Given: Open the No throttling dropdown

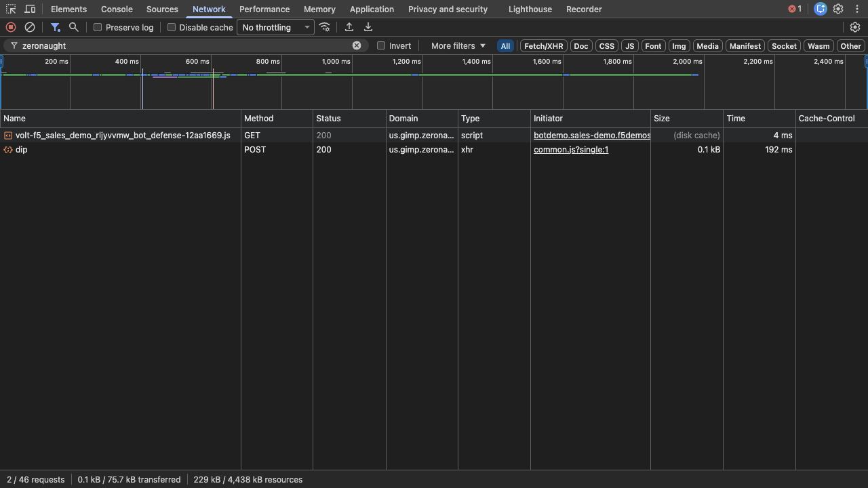Looking at the screenshot, I should click(x=273, y=27).
